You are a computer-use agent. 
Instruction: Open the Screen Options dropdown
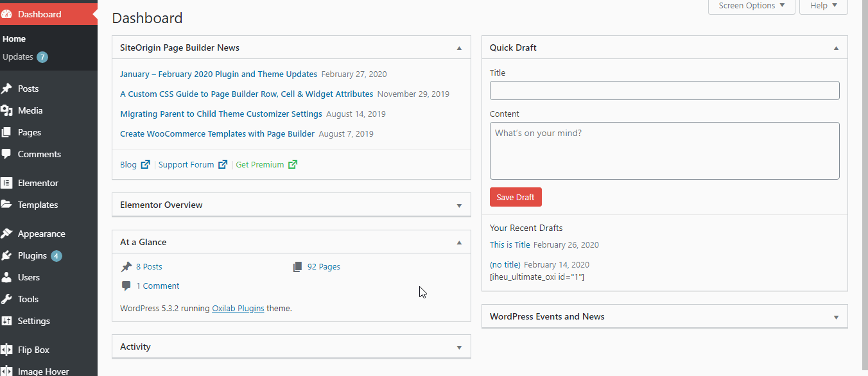[752, 6]
